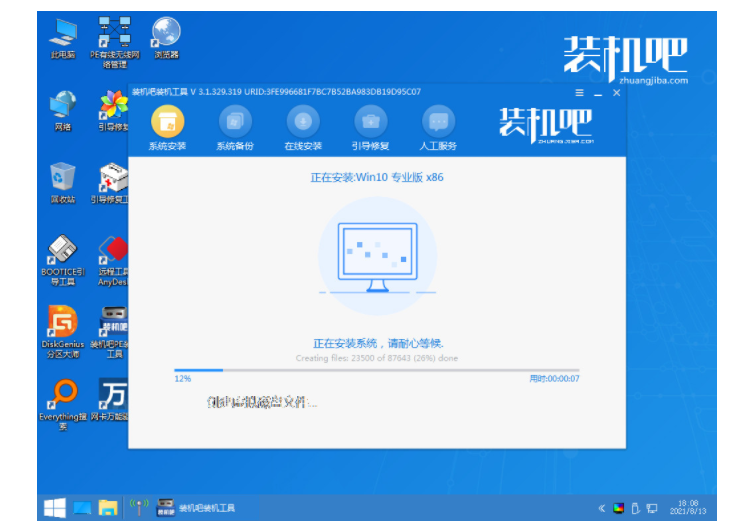This screenshot has width=734, height=529.
Task: Click the installation progress bar at 12%
Action: [377, 370]
